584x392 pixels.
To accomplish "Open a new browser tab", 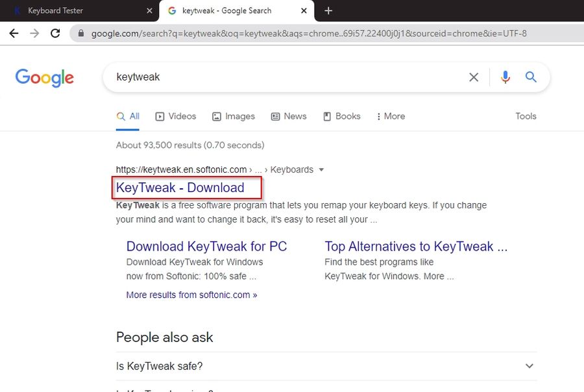I will pyautogui.click(x=328, y=11).
